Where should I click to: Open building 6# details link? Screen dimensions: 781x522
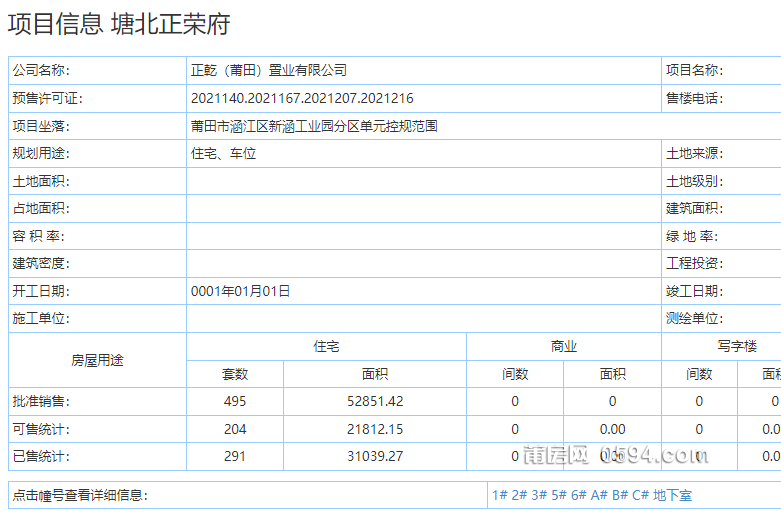pos(579,495)
